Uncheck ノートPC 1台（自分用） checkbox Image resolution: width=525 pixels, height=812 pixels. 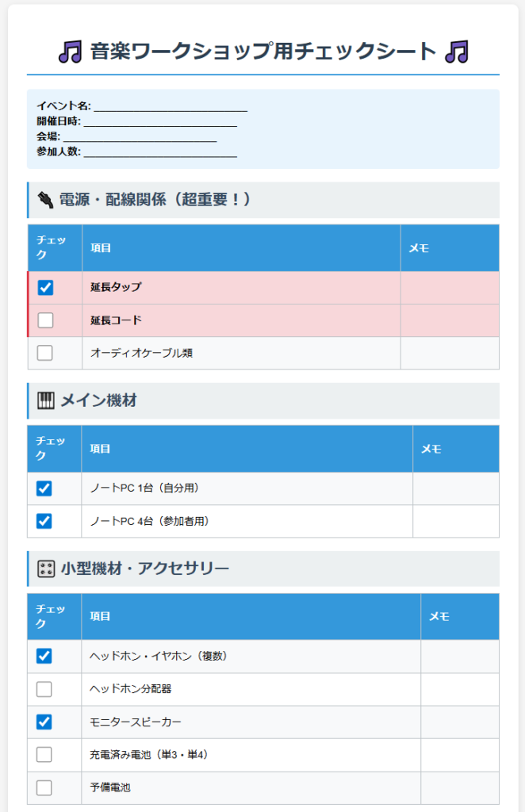pos(44,488)
